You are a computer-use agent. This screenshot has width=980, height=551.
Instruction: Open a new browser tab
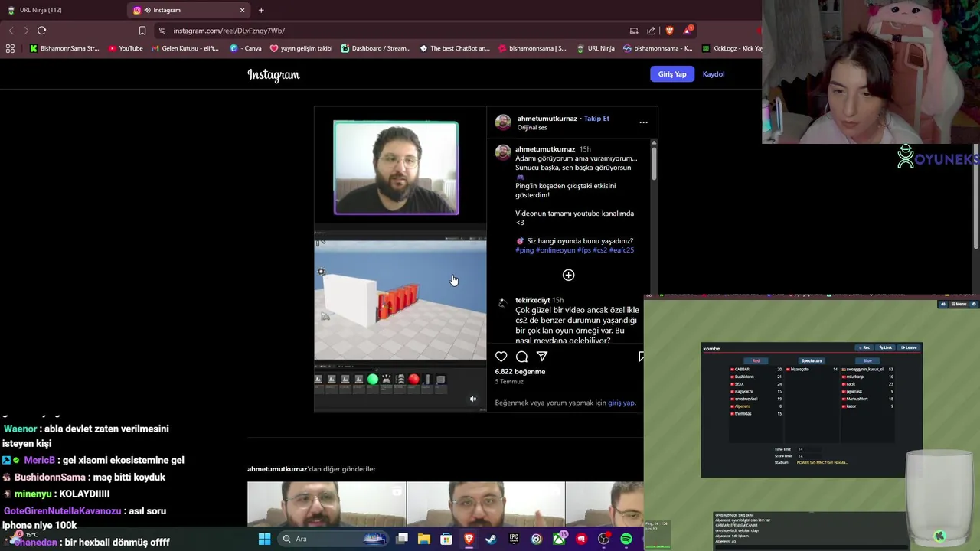coord(261,10)
